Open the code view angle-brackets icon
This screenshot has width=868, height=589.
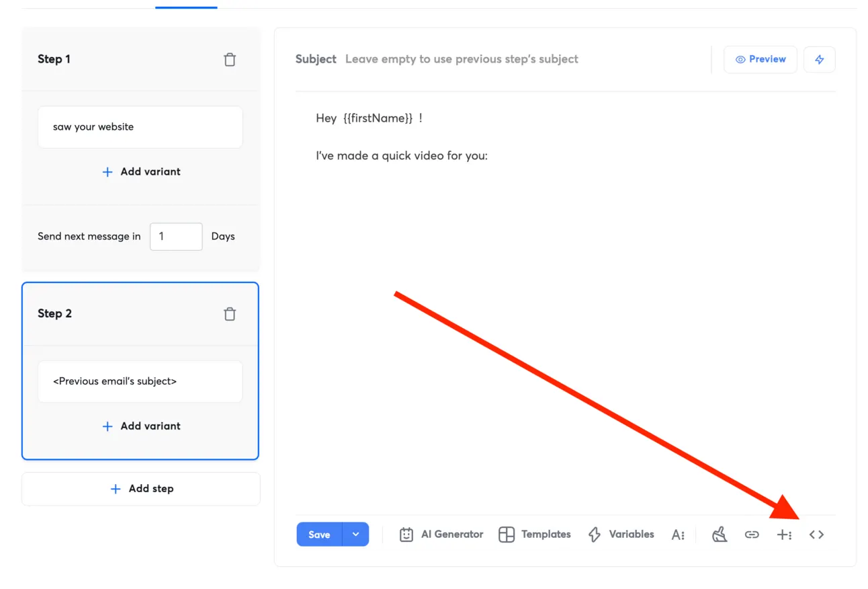pyautogui.click(x=816, y=535)
